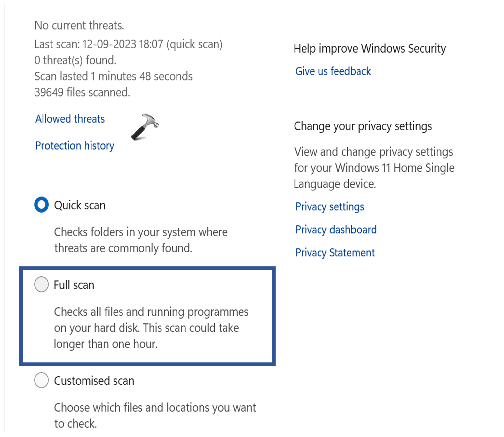Go to the Privacy dashboard link
This screenshot has width=504, height=437.
[x=336, y=230]
